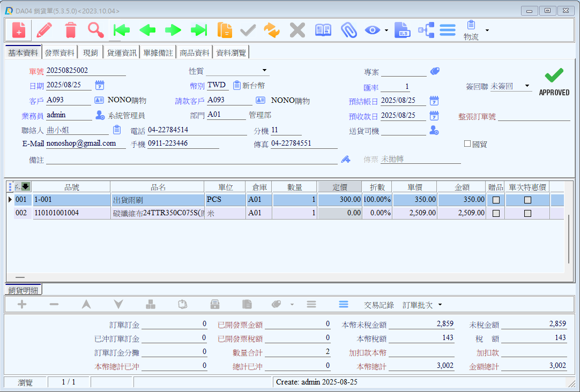Click the 交易記錄 button
580x392 pixels.
[379, 305]
